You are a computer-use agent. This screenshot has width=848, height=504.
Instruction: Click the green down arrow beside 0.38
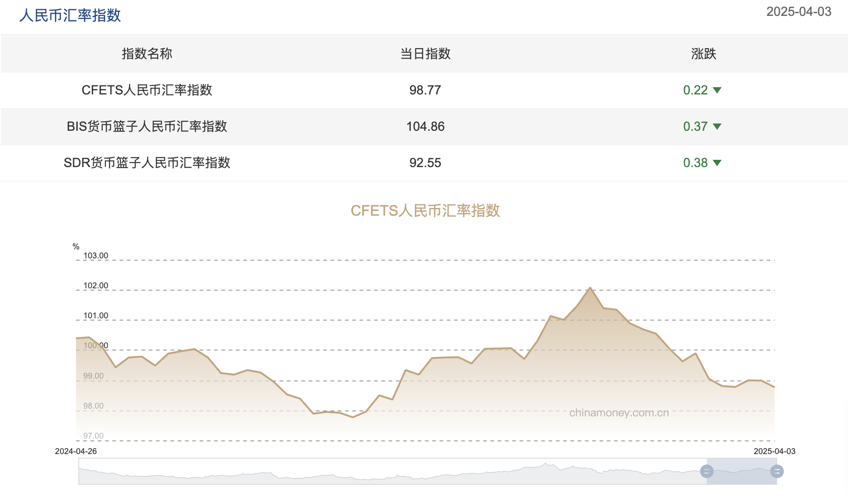pyautogui.click(x=718, y=163)
